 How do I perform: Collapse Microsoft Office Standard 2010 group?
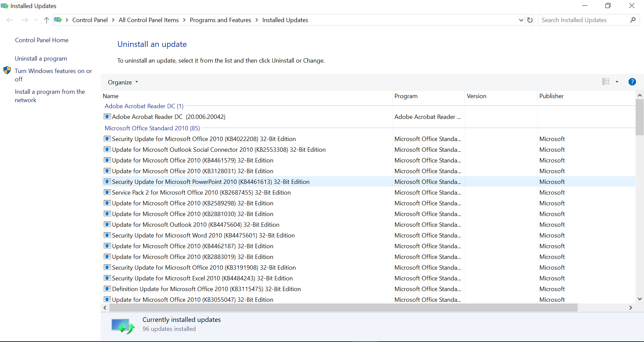coord(152,128)
